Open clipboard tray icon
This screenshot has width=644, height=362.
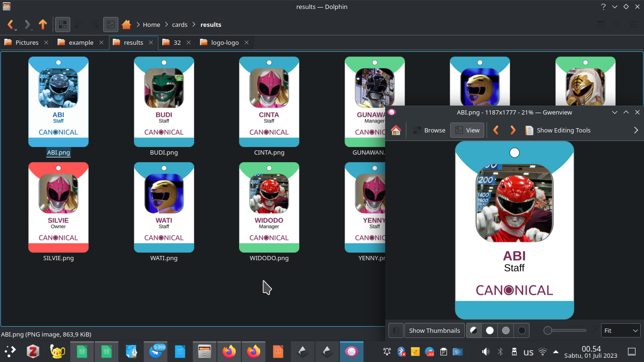coord(444,352)
